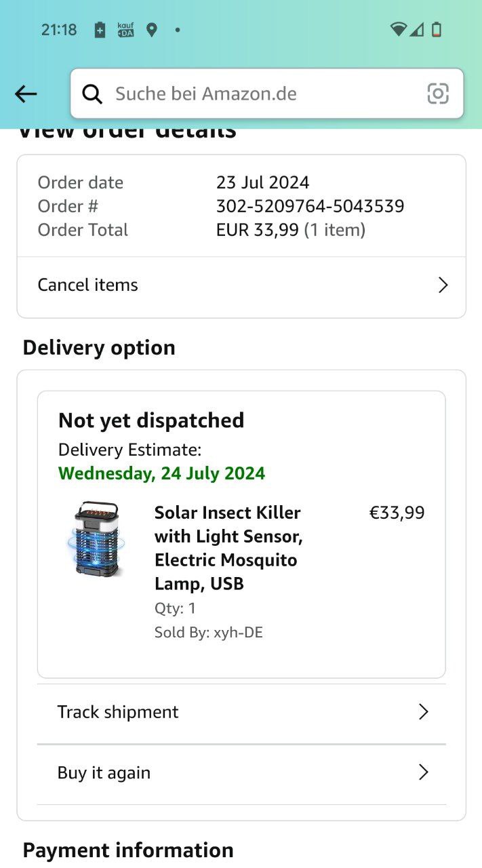Open camera lens scan icon

point(438,94)
